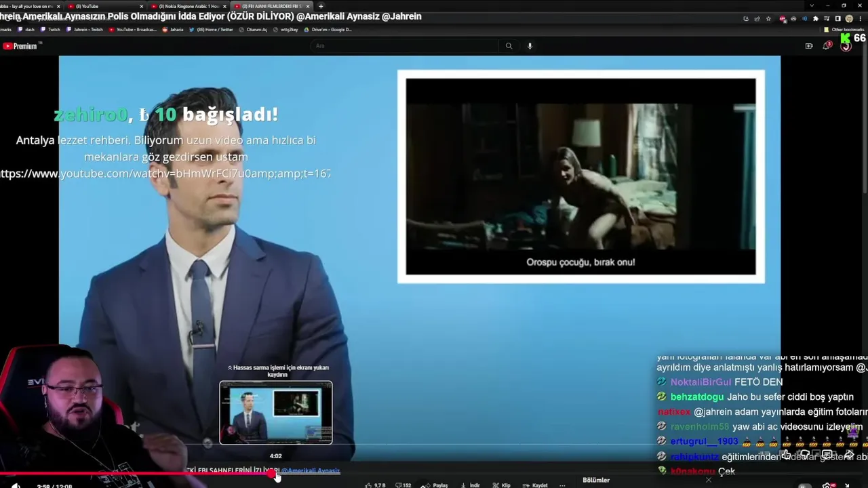The width and height of the screenshot is (868, 488).
Task: Click the 'İndir' download button
Action: click(x=471, y=485)
